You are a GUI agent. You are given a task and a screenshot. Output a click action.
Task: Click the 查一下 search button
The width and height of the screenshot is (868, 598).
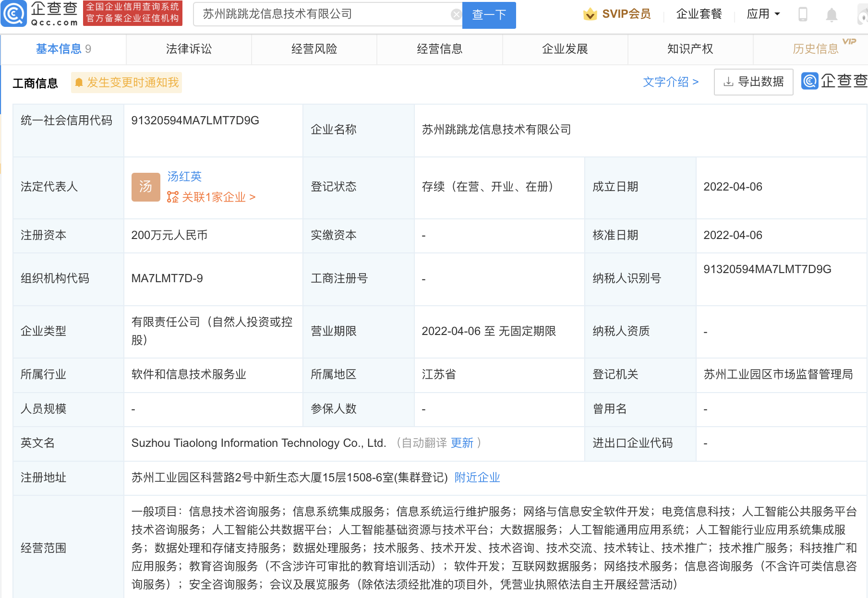[x=489, y=15]
